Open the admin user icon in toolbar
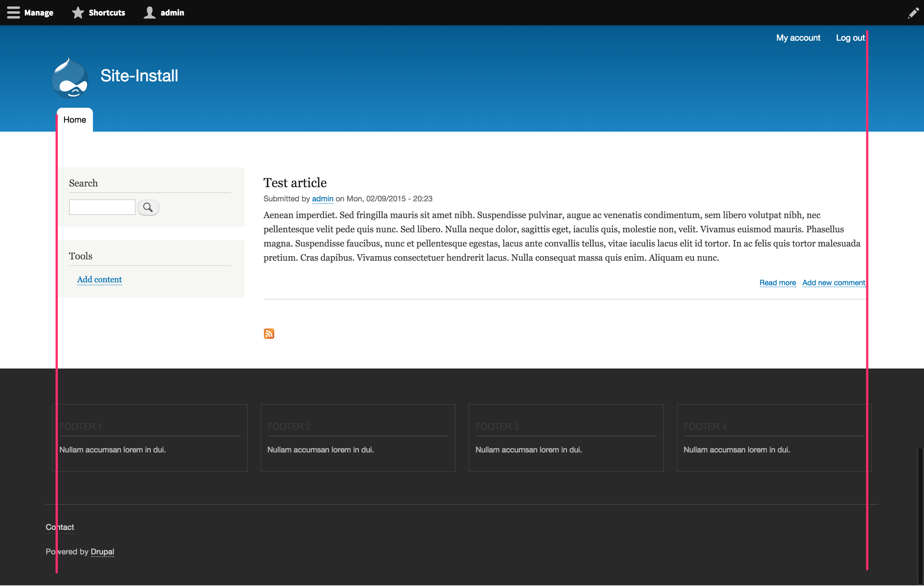This screenshot has height=586, width=924. point(150,12)
